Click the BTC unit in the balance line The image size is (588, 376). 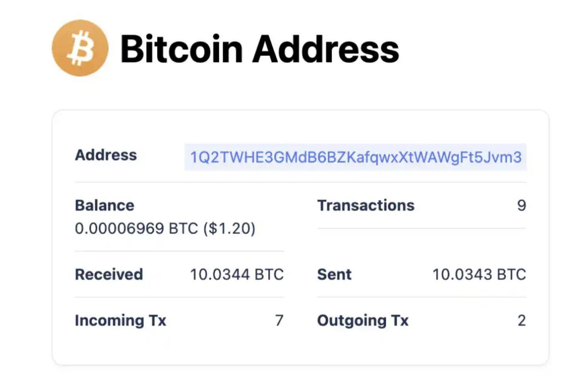pyautogui.click(x=183, y=228)
